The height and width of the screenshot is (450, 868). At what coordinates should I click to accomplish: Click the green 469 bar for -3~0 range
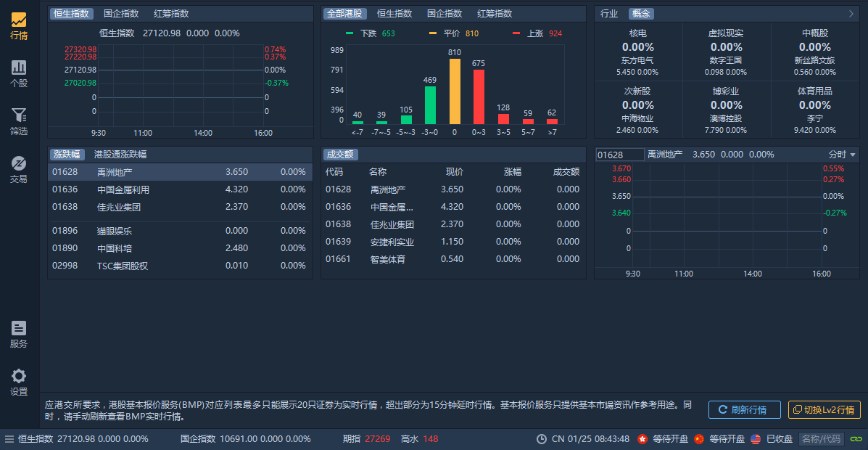[430, 105]
